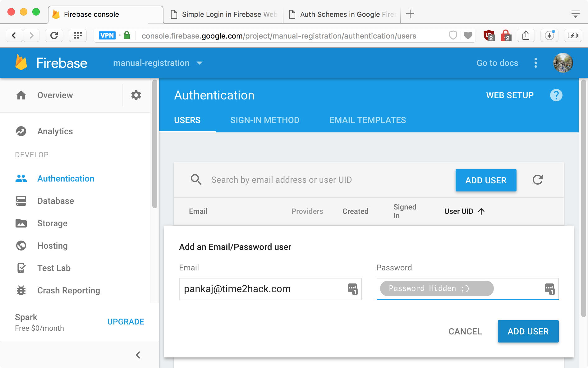This screenshot has width=588, height=368.
Task: Click password manager icon in Password field
Action: 550,289
